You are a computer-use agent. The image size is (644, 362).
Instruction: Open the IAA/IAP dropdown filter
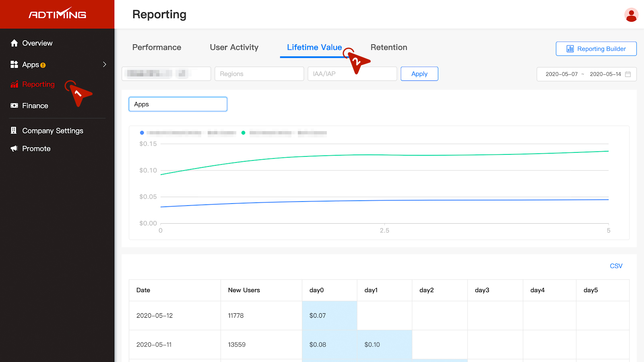pos(352,74)
